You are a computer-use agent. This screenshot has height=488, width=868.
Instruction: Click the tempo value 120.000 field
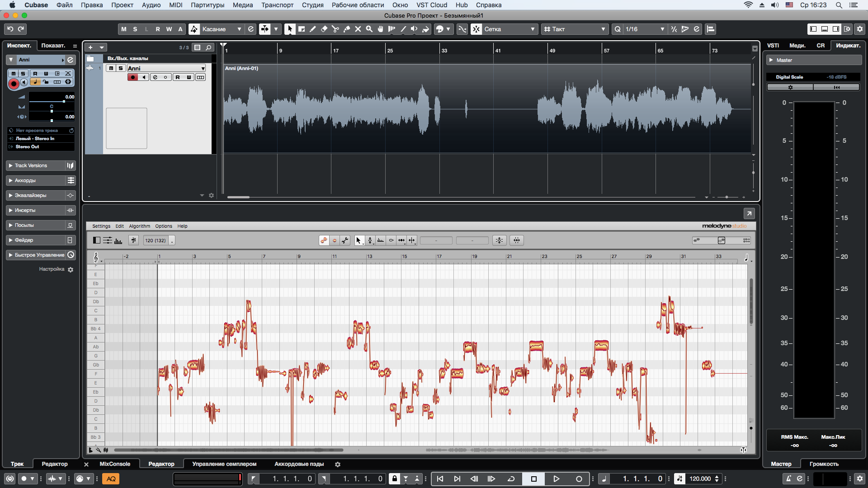(700, 479)
